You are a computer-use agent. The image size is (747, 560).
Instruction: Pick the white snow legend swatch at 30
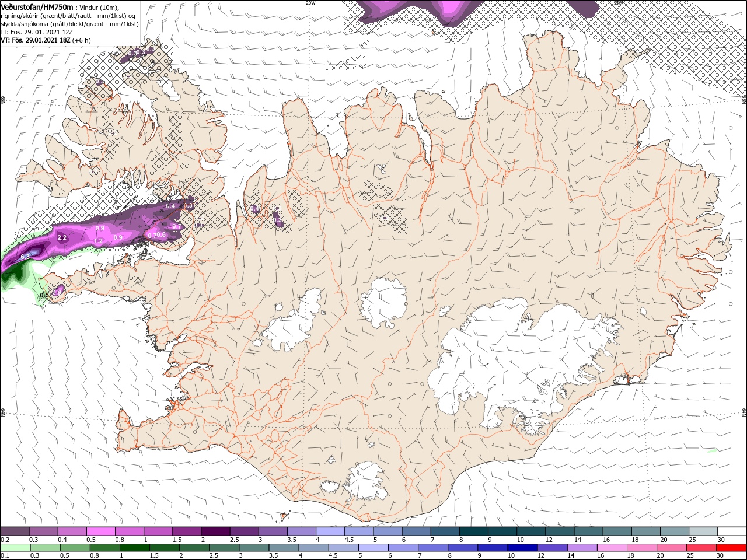[732, 531]
